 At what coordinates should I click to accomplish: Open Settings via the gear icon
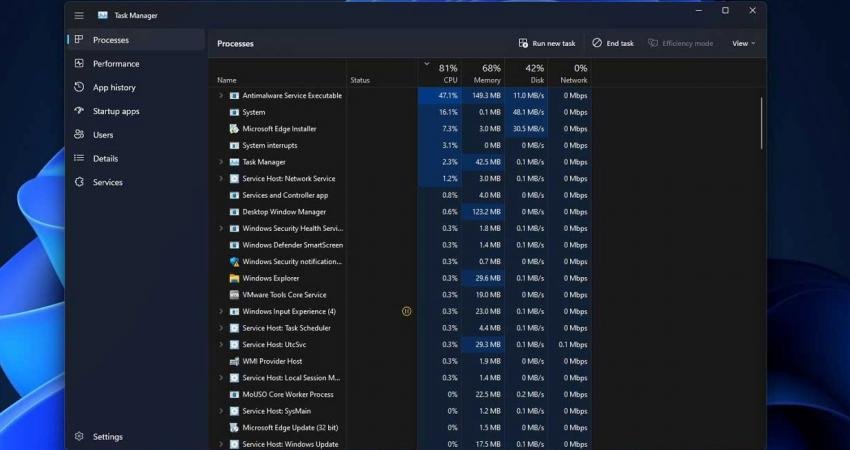(79, 437)
